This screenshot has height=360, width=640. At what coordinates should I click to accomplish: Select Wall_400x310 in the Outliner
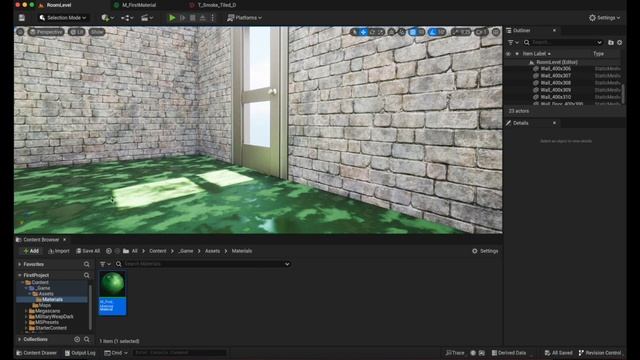pyautogui.click(x=556, y=97)
